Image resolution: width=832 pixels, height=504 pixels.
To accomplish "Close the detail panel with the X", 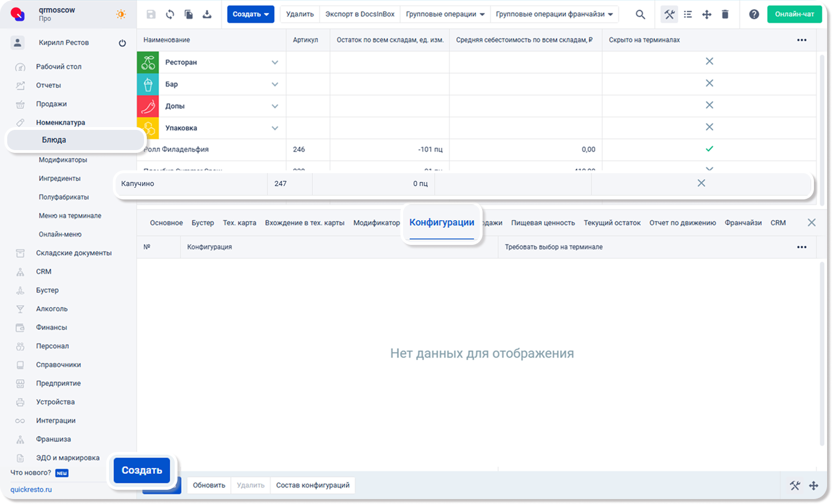I will point(812,222).
